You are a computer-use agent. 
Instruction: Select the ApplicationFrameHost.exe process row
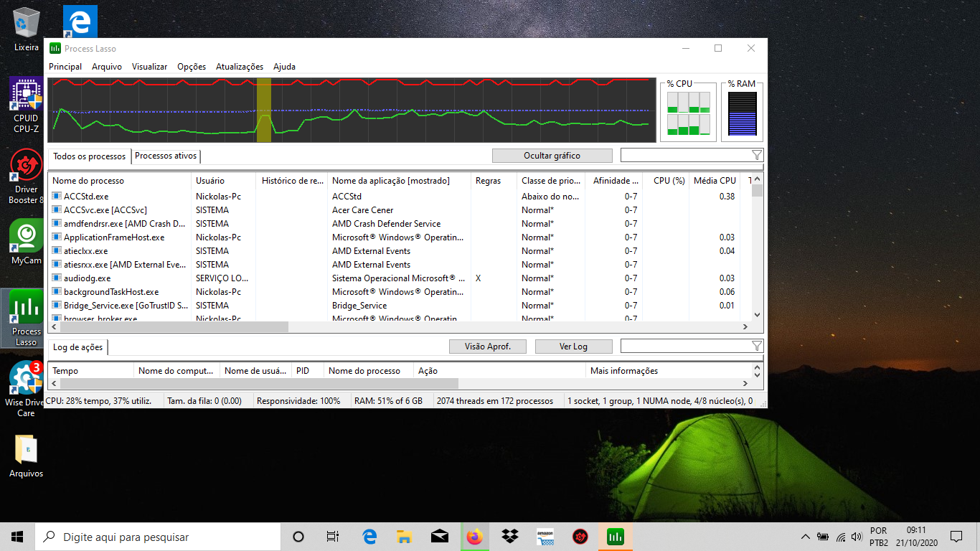point(399,237)
